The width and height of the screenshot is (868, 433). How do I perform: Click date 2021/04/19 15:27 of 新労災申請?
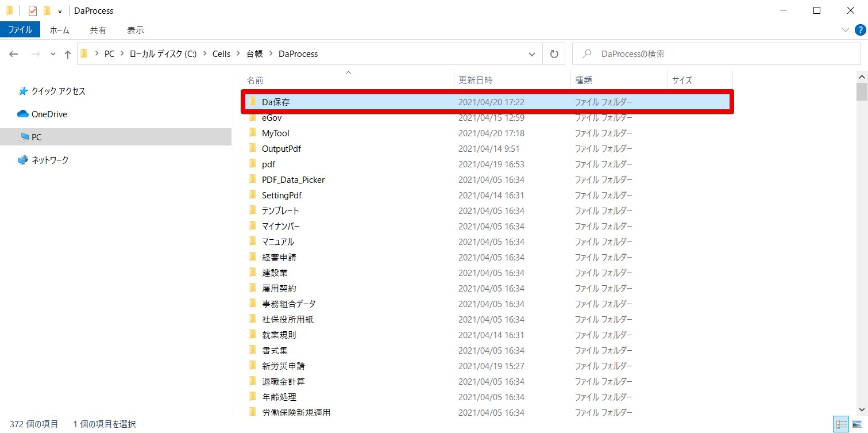[x=491, y=366]
